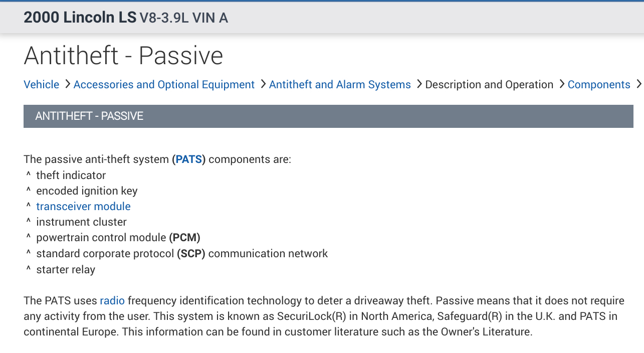Select Description and Operation breadcrumb item
Image resolution: width=644 pixels, height=353 pixels.
(489, 85)
